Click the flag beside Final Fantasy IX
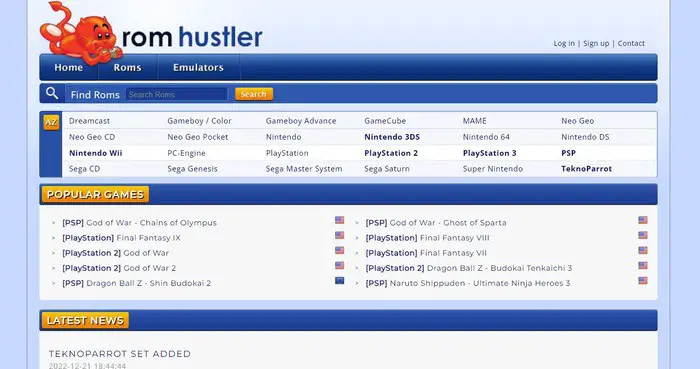This screenshot has height=369, width=700. 340,235
